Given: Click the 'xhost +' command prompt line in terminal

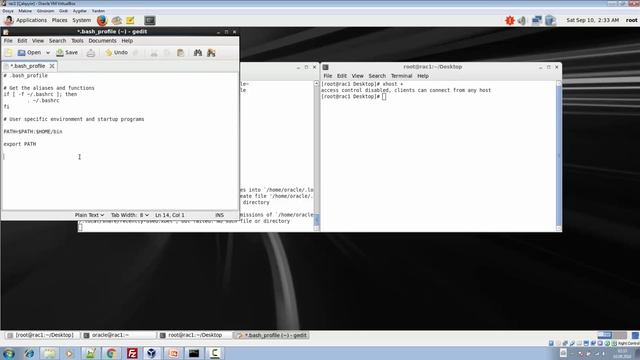Looking at the screenshot, I should (x=362, y=84).
